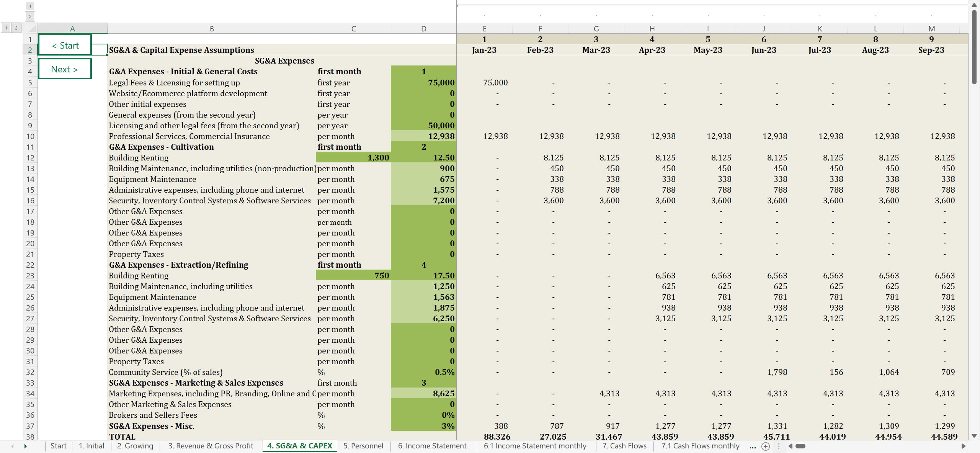Click vertical scrollbar up arrow
Image resolution: width=980 pixels, height=453 pixels.
point(974,5)
